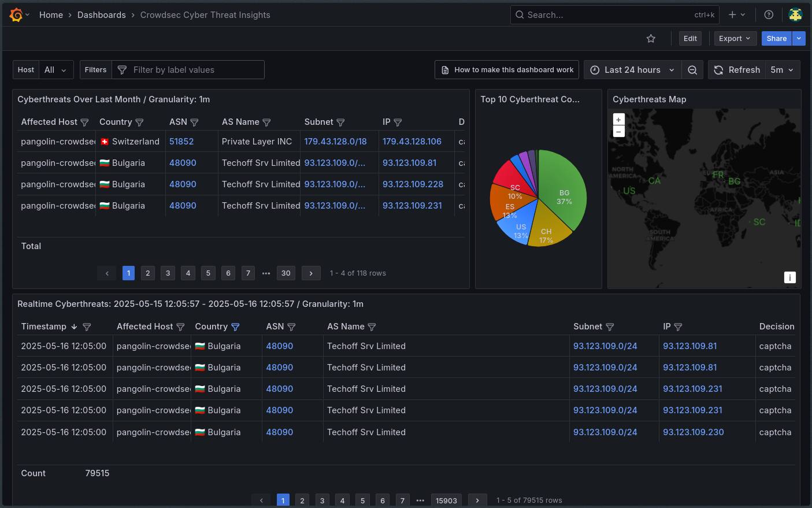Viewport: 812px width, 508px height.
Task: Open How to make this dashboard work
Action: [x=507, y=70]
